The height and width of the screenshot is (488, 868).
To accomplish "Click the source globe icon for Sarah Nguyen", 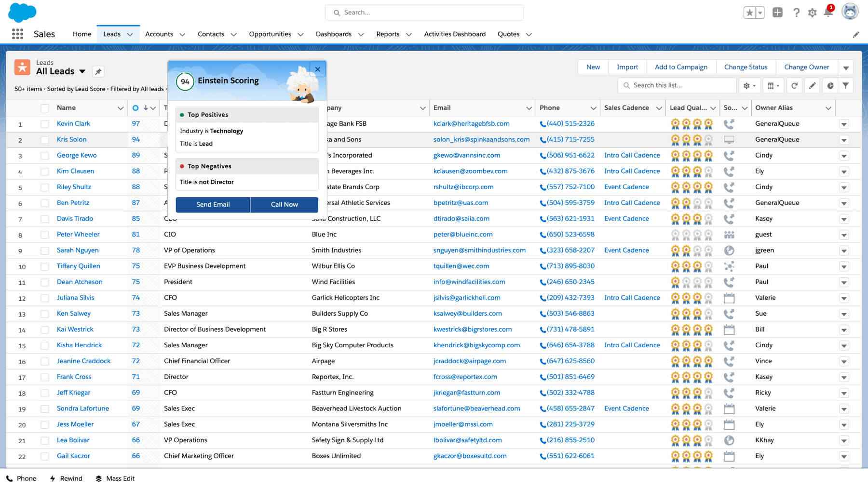I will coord(729,250).
